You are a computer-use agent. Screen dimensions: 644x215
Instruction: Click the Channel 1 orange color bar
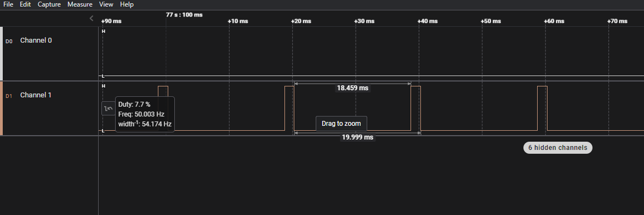click(1, 108)
